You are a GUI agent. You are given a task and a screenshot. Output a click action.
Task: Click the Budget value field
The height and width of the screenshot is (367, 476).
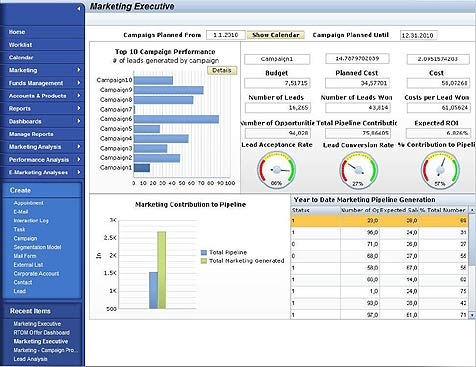point(277,83)
